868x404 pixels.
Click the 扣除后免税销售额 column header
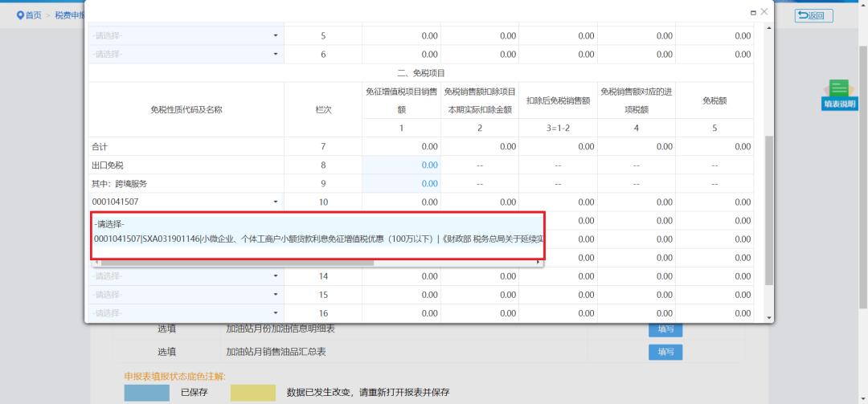pos(558,100)
